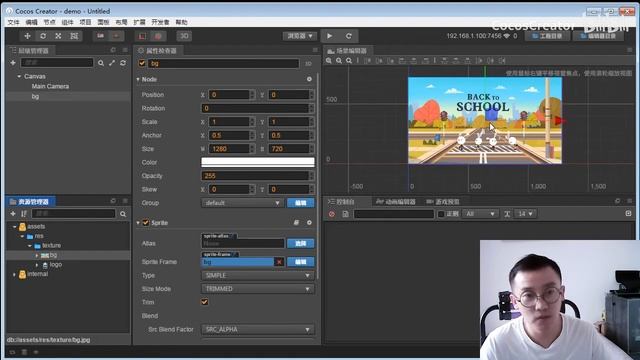The width and height of the screenshot is (640, 360).
Task: Toggle the 3D scene mode button
Action: (184, 36)
